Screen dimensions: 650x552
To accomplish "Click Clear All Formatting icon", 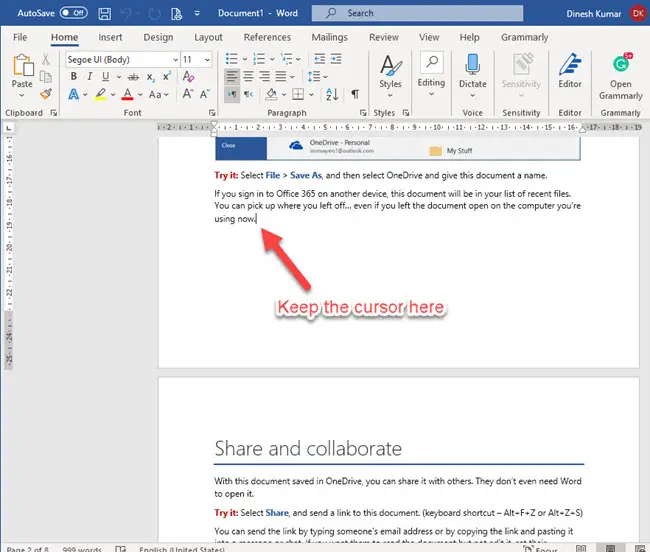I will click(188, 76).
